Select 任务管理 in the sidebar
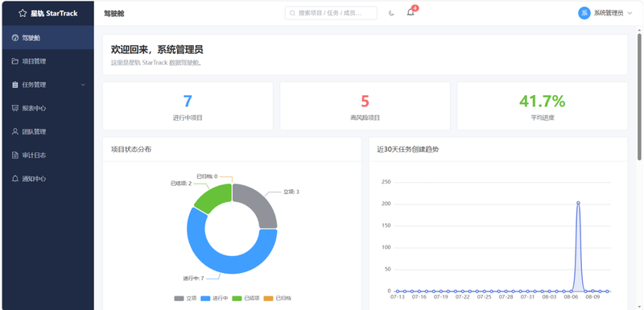Screen dimensions: 644x310 click(48, 85)
